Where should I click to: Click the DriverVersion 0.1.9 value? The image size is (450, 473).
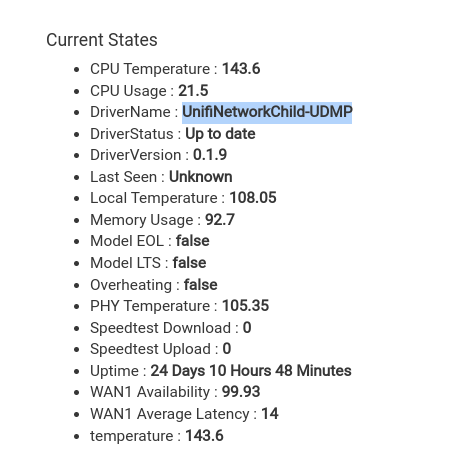(x=210, y=155)
